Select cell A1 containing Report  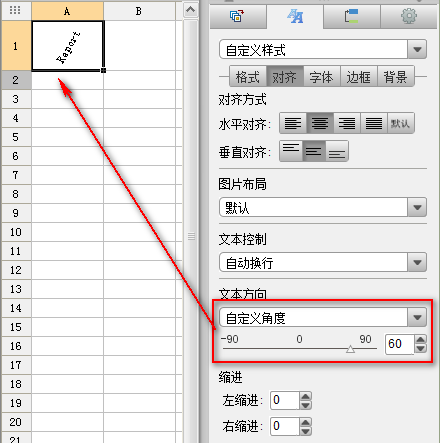68,46
